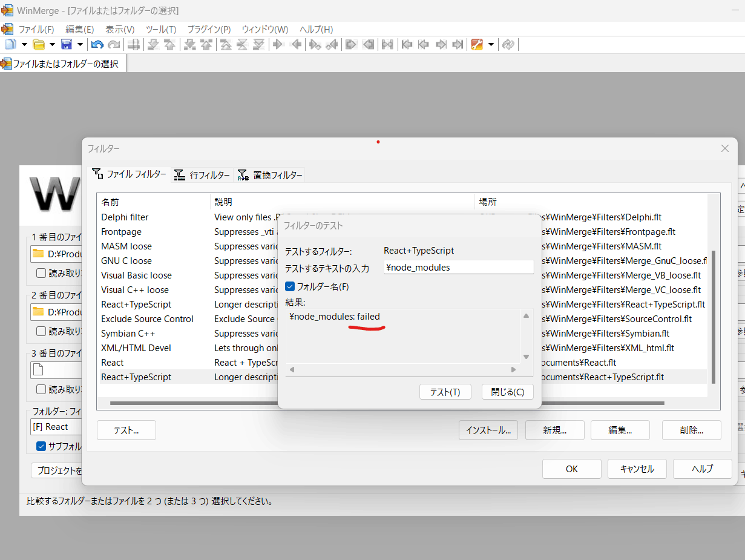Toggle read-only checkbox under 1番目のファイル
This screenshot has height=560, width=745.
click(41, 272)
